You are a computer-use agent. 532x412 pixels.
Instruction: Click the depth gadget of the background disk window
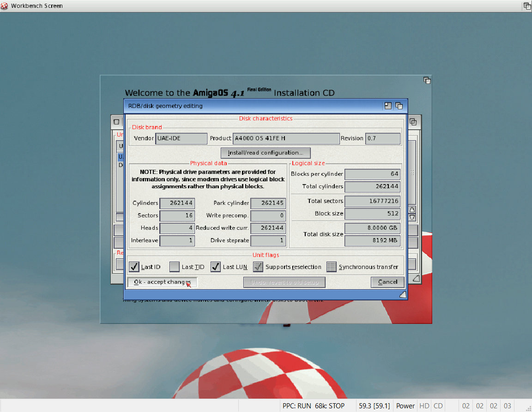[x=413, y=122]
